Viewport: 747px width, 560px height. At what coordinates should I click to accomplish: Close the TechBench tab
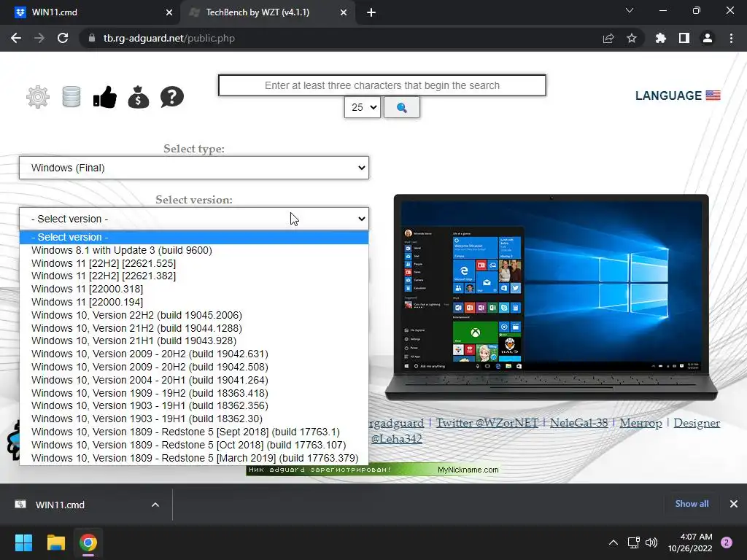pyautogui.click(x=344, y=12)
